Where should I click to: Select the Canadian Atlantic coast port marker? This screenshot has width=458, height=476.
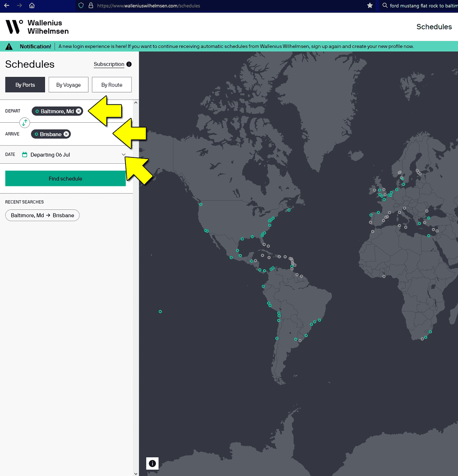pos(289,210)
